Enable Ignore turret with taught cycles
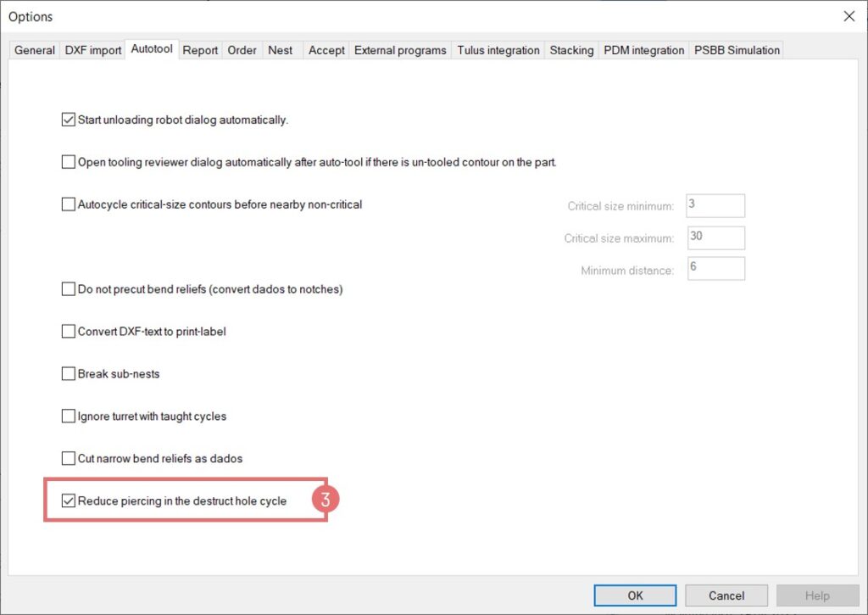This screenshot has height=615, width=868. click(x=69, y=417)
